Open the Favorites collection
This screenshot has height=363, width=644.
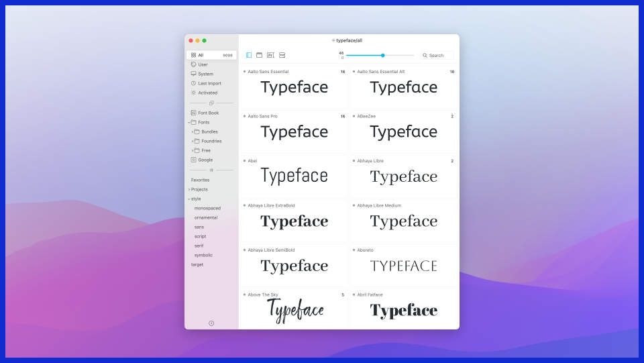200,180
